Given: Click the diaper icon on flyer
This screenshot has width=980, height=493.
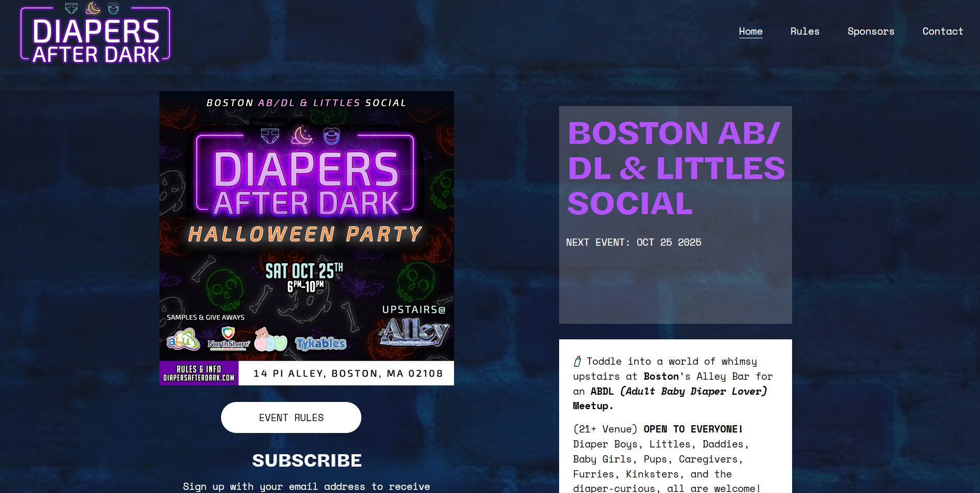Looking at the screenshot, I should 270,136.
